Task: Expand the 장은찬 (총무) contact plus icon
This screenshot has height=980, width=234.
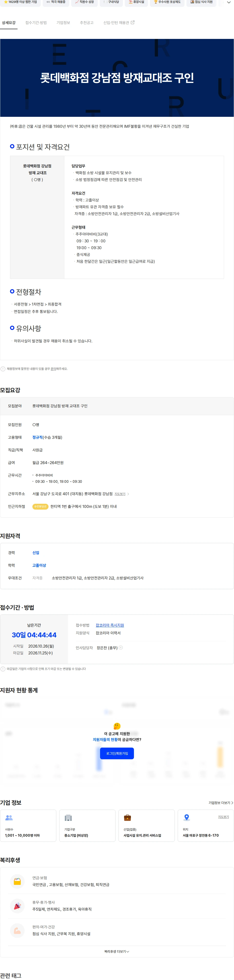Action: [121, 648]
